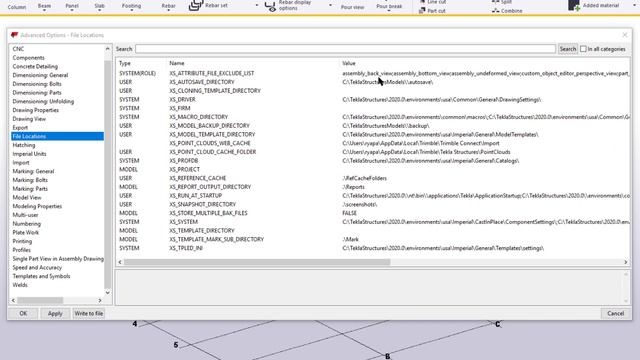Screen dimensions: 640x360
Task: Click the .\RefCacheFolders value
Action: pos(364,178)
